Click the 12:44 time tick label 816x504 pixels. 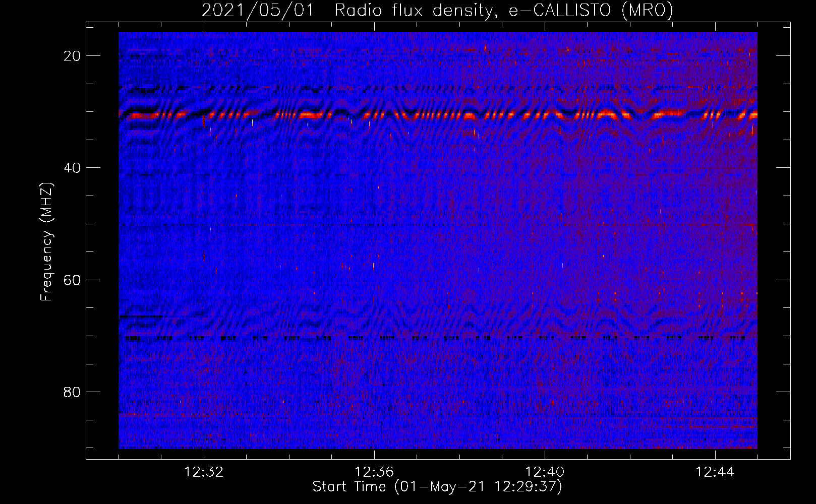click(x=715, y=472)
